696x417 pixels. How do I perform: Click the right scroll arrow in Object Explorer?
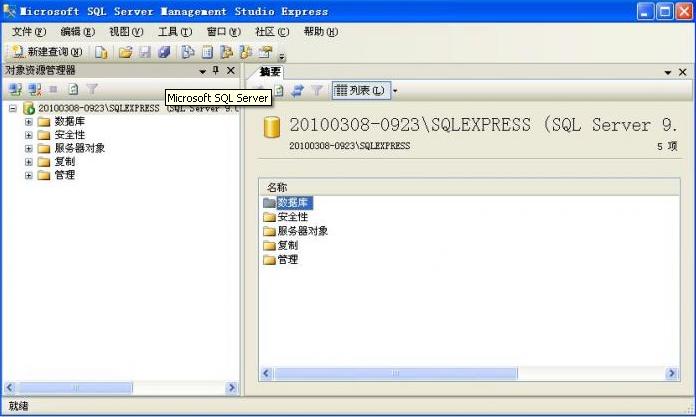231,388
